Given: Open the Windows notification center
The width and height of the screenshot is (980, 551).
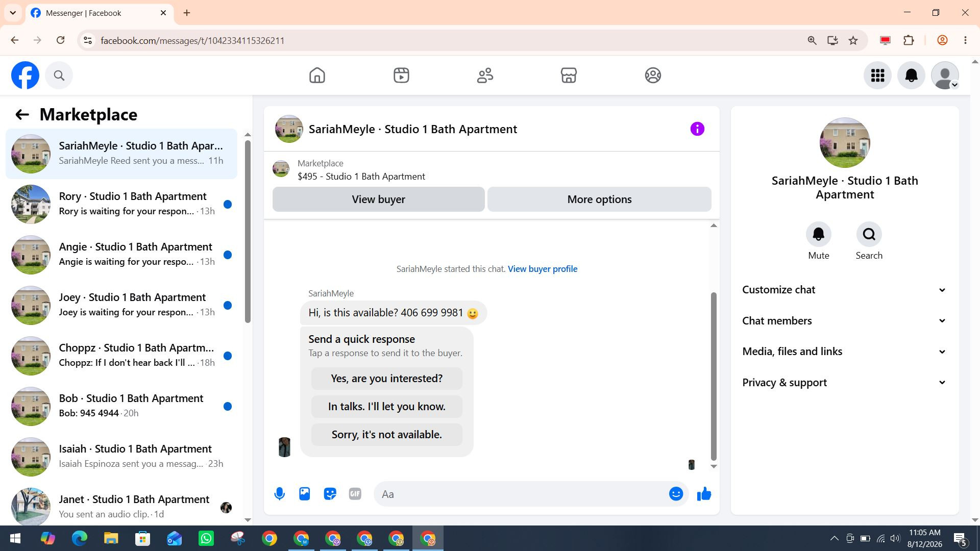Looking at the screenshot, I should pos(960,538).
